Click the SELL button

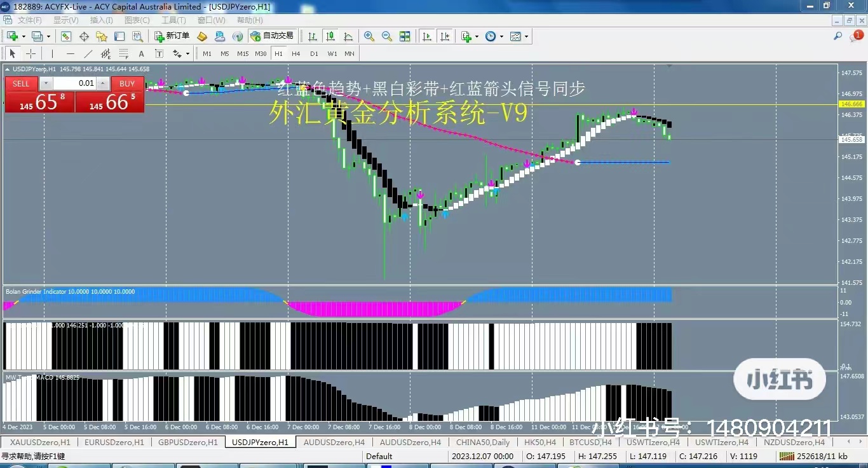(21, 83)
